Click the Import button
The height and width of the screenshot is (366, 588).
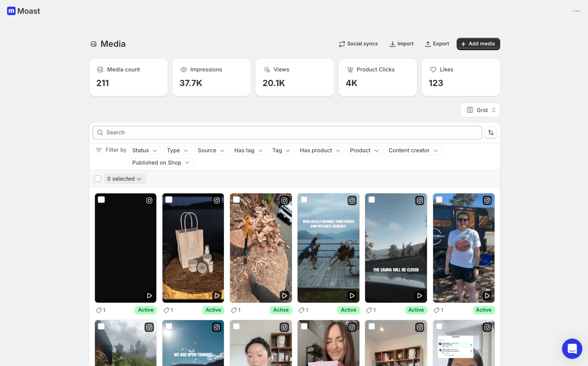pos(401,44)
